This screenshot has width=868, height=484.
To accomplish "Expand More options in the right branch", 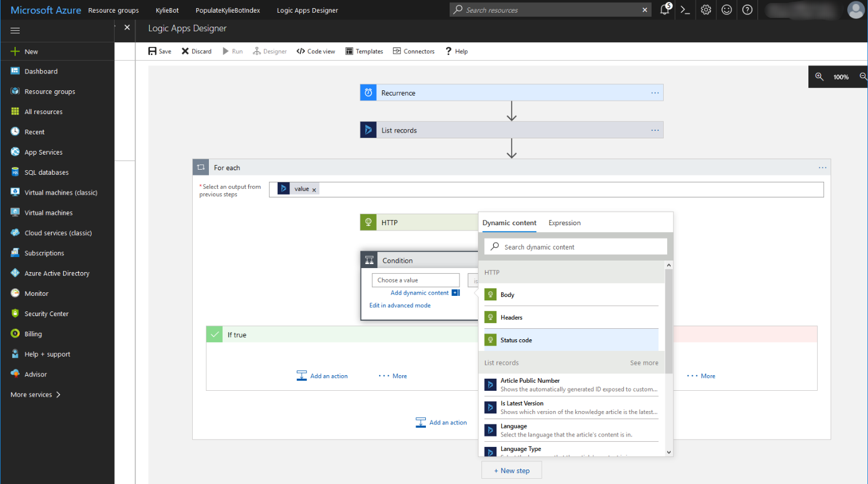I will (x=701, y=376).
